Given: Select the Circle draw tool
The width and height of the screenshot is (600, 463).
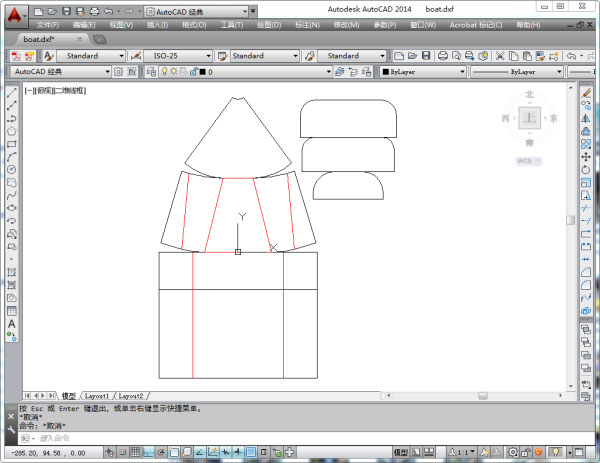Looking at the screenshot, I should click(11, 169).
